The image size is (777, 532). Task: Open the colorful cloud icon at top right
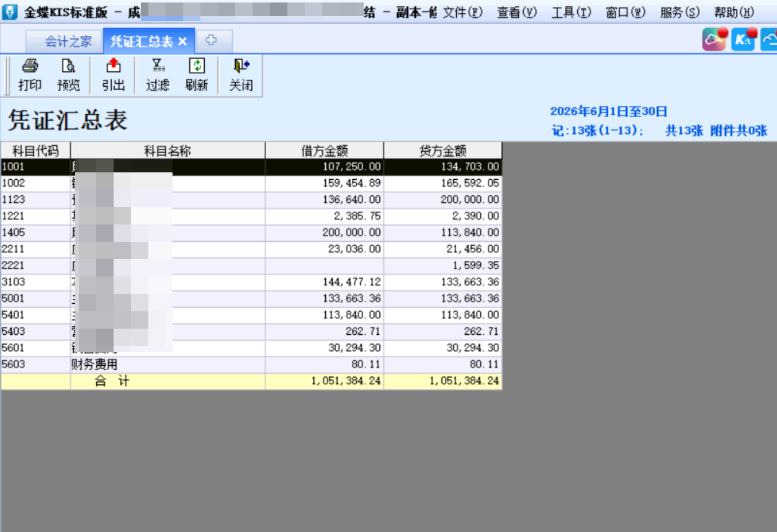714,40
